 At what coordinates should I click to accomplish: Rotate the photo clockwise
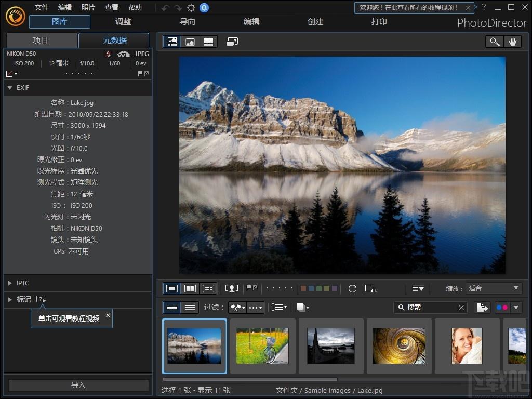point(353,288)
